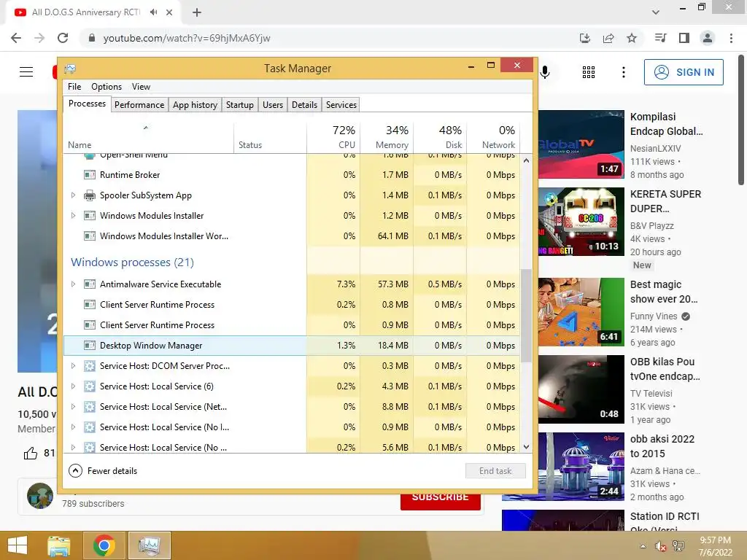Image resolution: width=747 pixels, height=560 pixels.
Task: Expand the Spooler SubSystem App row
Action: point(73,195)
